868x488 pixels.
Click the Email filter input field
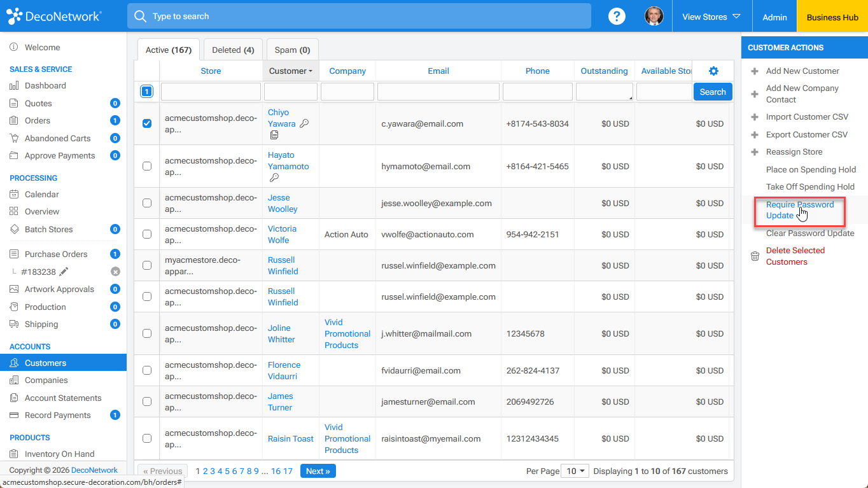(x=438, y=92)
